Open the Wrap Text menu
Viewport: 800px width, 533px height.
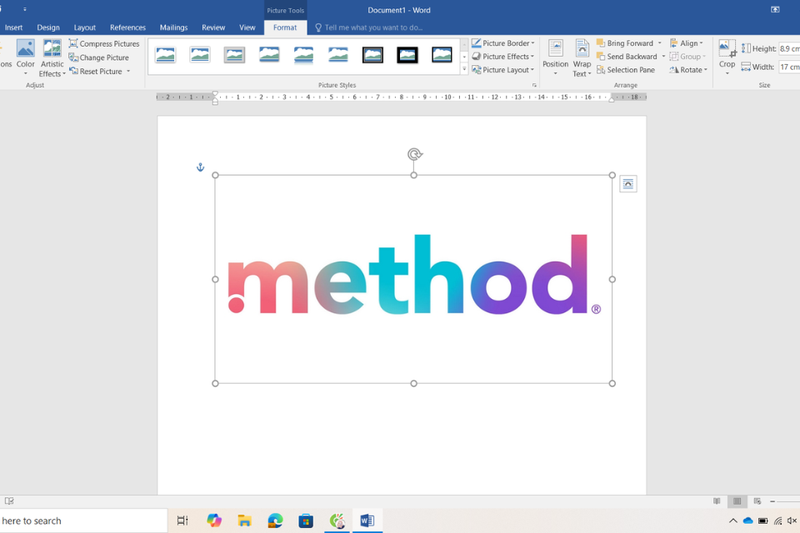(582, 58)
